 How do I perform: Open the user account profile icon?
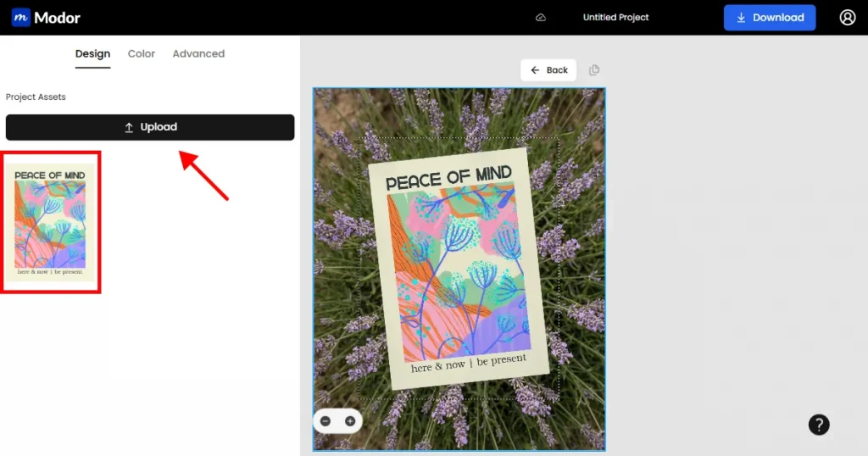click(x=848, y=18)
